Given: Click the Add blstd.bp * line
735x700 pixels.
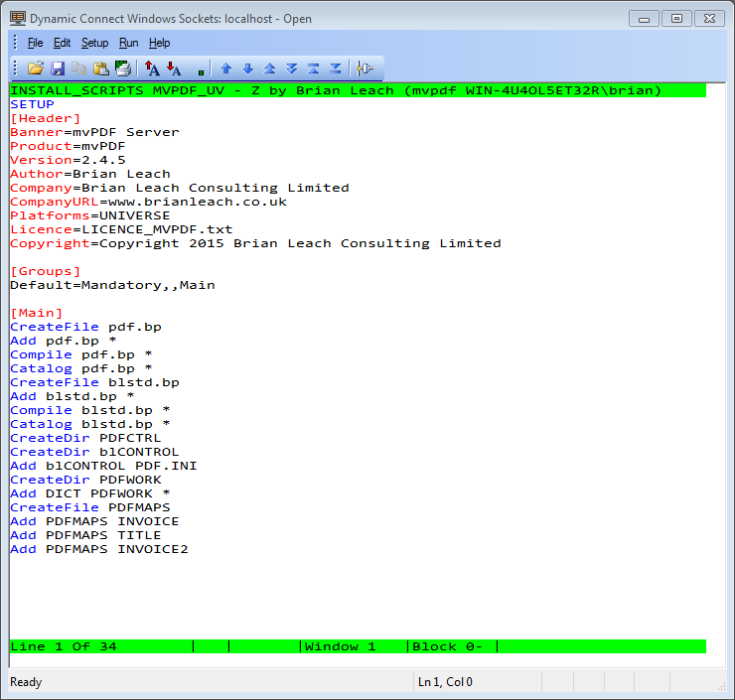Looking at the screenshot, I should 73,396.
